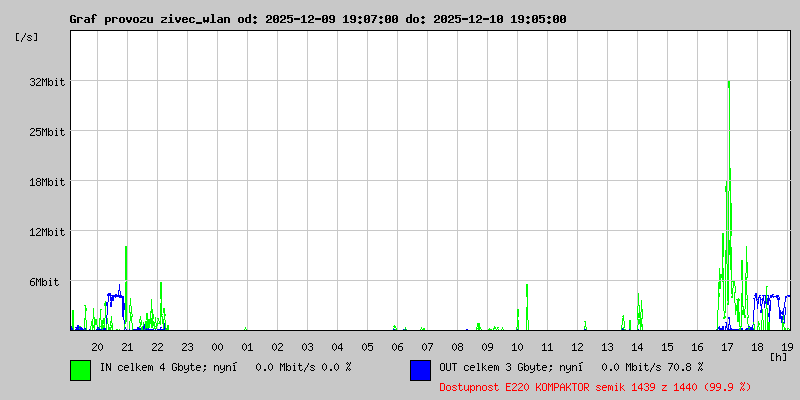Click the hour 07 x-axis label
Screen dimensions: 800x400
[x=428, y=347]
